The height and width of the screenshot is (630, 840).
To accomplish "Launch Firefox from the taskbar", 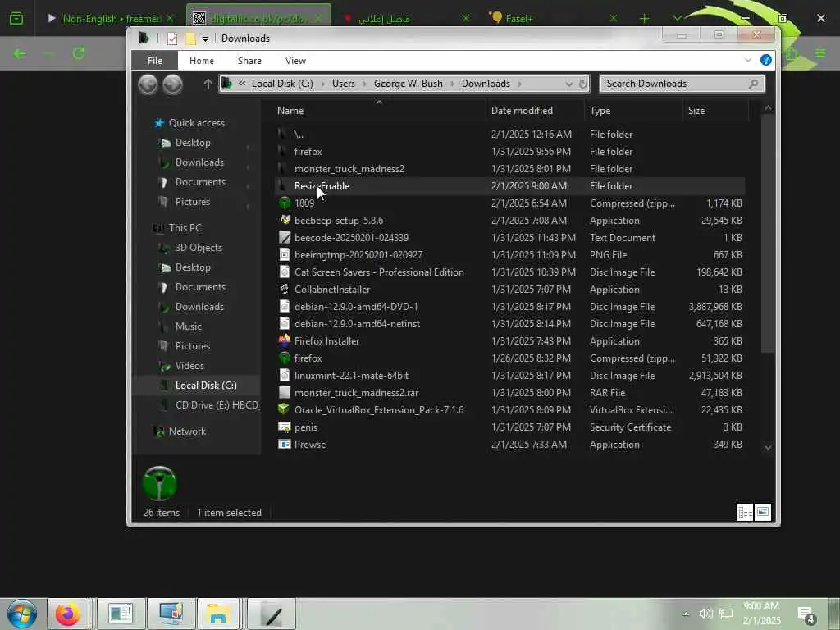I will pyautogui.click(x=68, y=614).
